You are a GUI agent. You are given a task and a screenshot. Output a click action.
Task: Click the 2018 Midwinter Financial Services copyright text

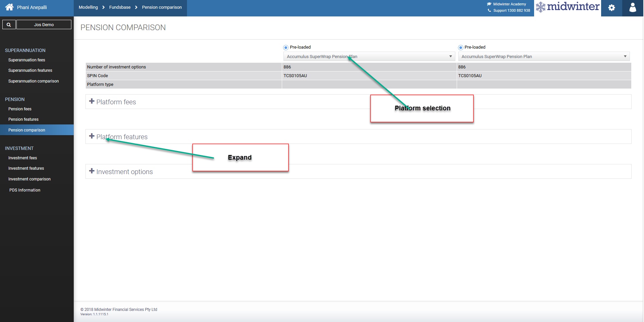pyautogui.click(x=119, y=310)
